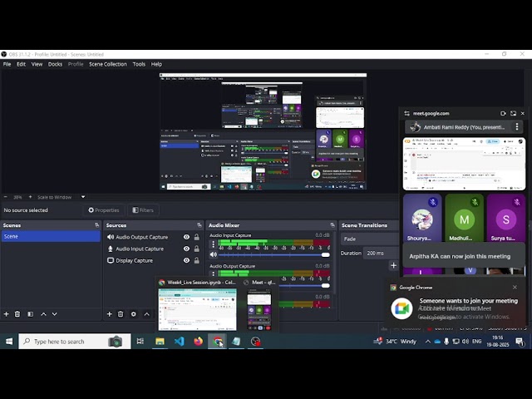Open File Explorer from taskbar
This screenshot has height=399, width=532.
pyautogui.click(x=160, y=342)
